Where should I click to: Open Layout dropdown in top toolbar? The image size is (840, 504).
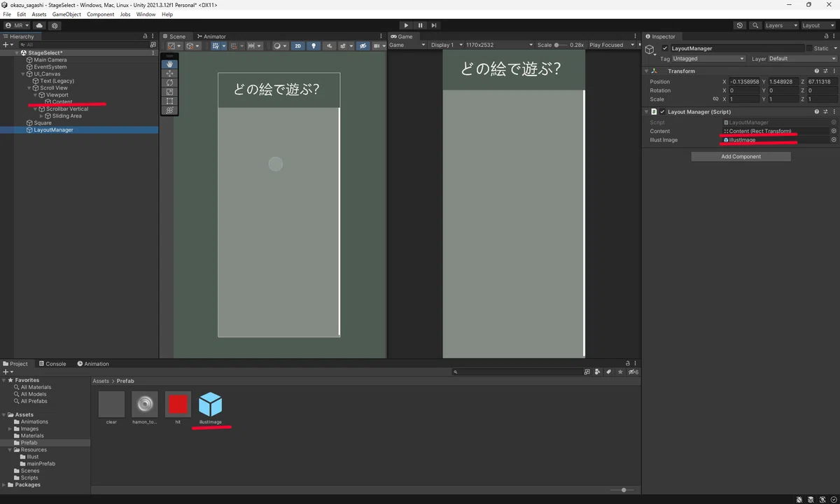[818, 25]
